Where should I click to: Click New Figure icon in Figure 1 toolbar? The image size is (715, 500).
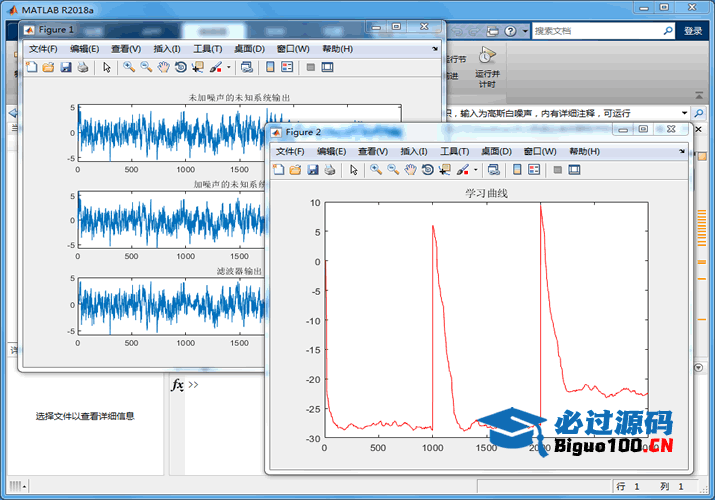[31, 67]
